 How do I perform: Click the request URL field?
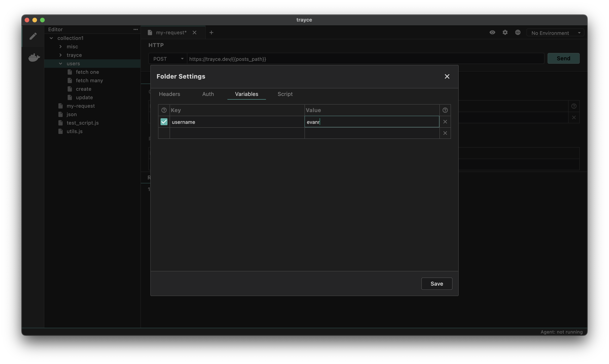[x=366, y=59]
